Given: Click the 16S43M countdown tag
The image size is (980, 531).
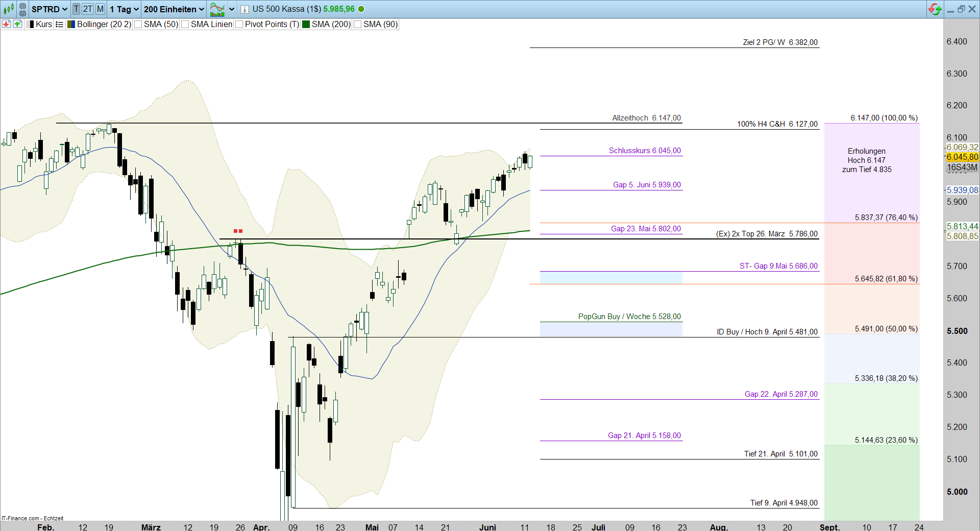Looking at the screenshot, I should pyautogui.click(x=962, y=167).
